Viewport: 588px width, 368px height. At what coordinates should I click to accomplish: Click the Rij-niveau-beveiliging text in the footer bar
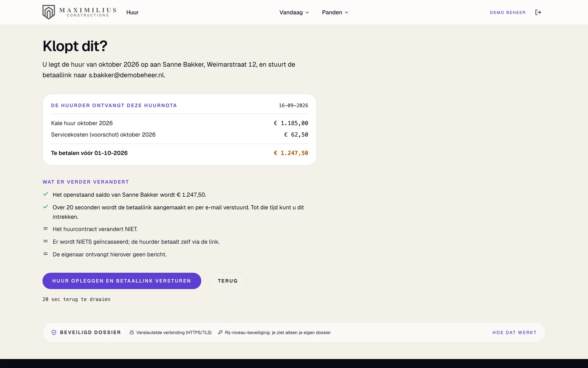(x=278, y=333)
